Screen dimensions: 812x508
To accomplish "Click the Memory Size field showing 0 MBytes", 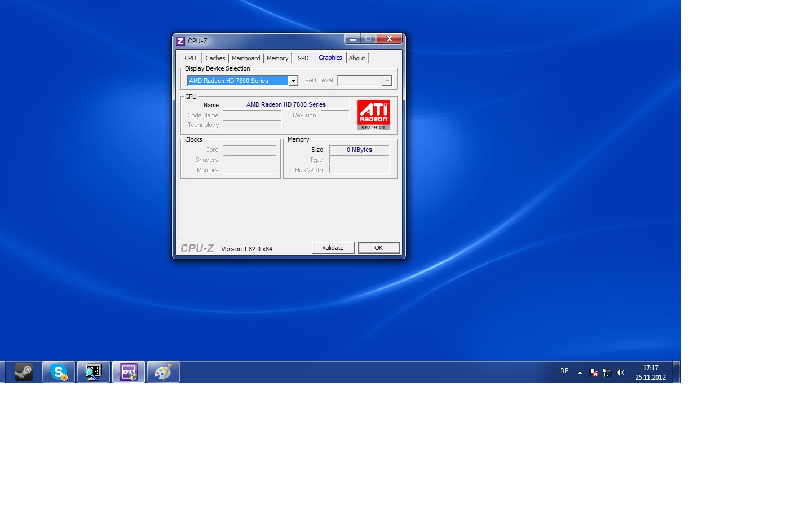I will point(359,150).
